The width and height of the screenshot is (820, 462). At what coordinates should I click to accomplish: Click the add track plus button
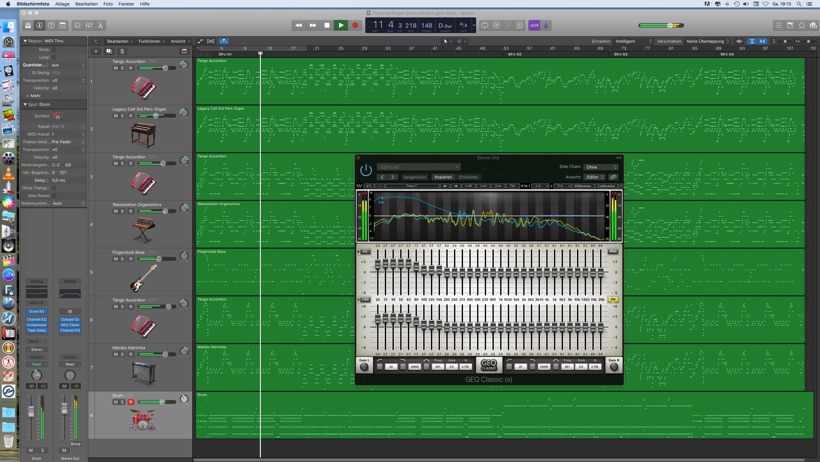96,51
